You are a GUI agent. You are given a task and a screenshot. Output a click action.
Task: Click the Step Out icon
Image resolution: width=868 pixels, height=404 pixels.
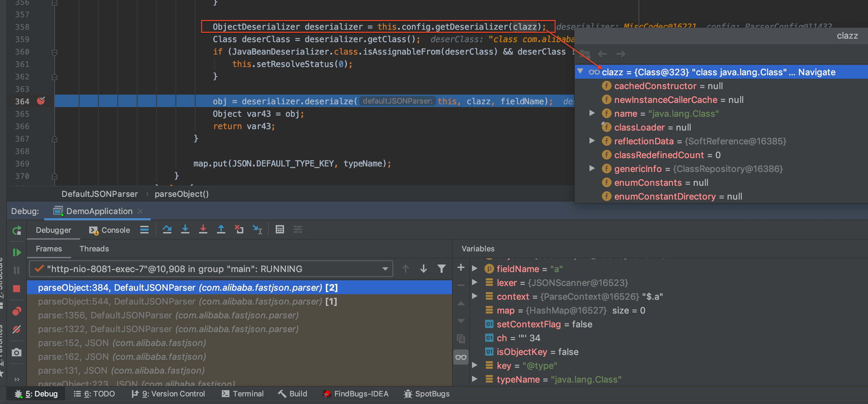(221, 230)
